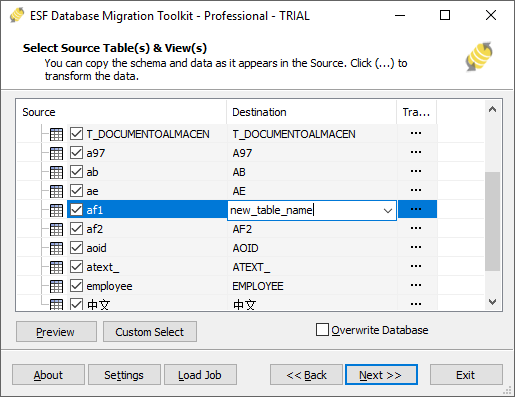
Task: Click the table icon beside ab
Action: (56, 172)
